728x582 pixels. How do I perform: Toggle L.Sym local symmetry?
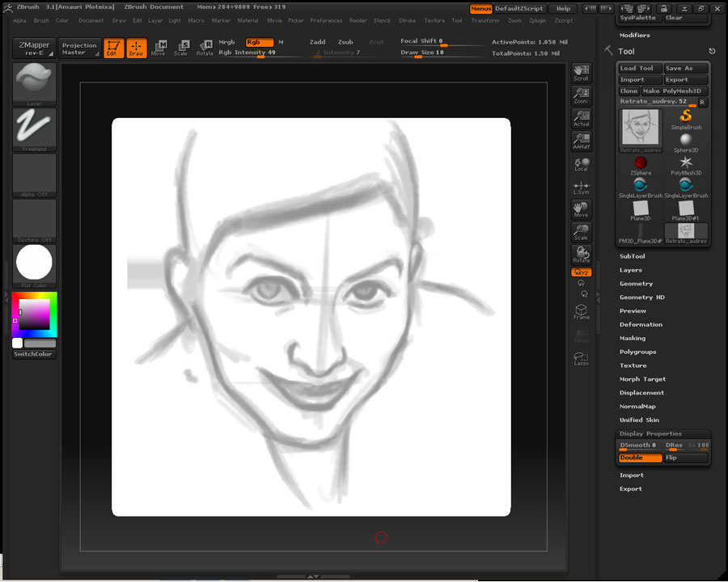click(582, 188)
